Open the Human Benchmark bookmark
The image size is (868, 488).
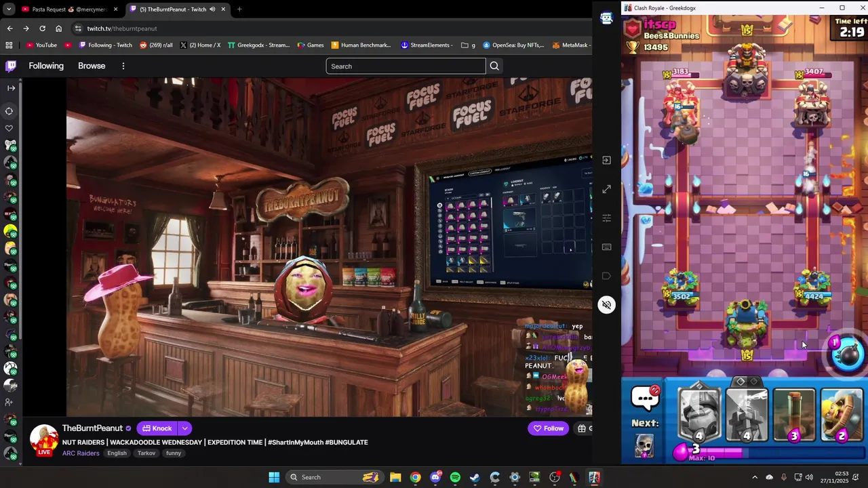click(x=361, y=45)
